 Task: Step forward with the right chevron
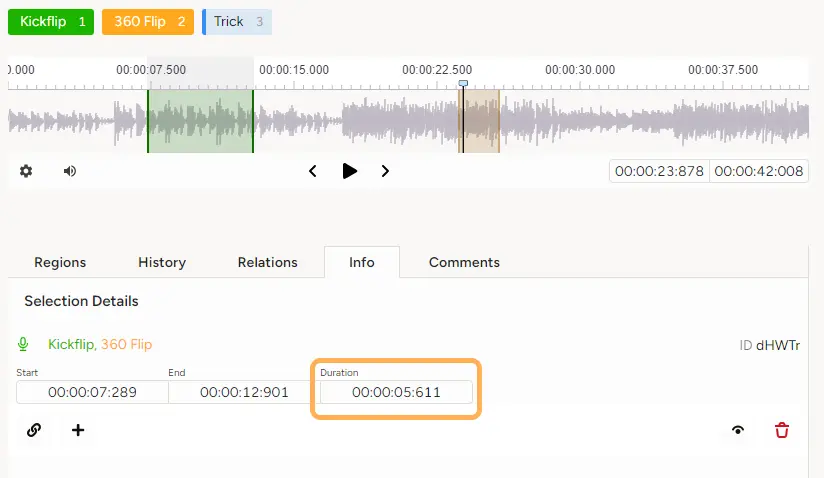point(385,171)
